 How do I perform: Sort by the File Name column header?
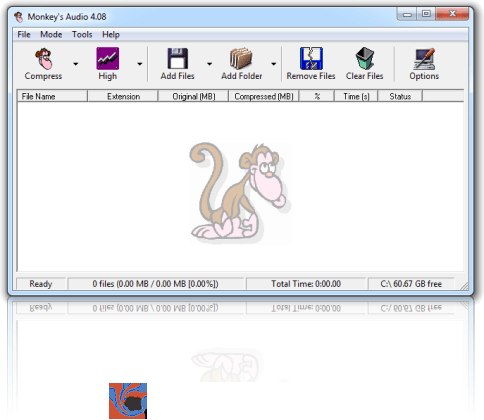click(x=52, y=96)
